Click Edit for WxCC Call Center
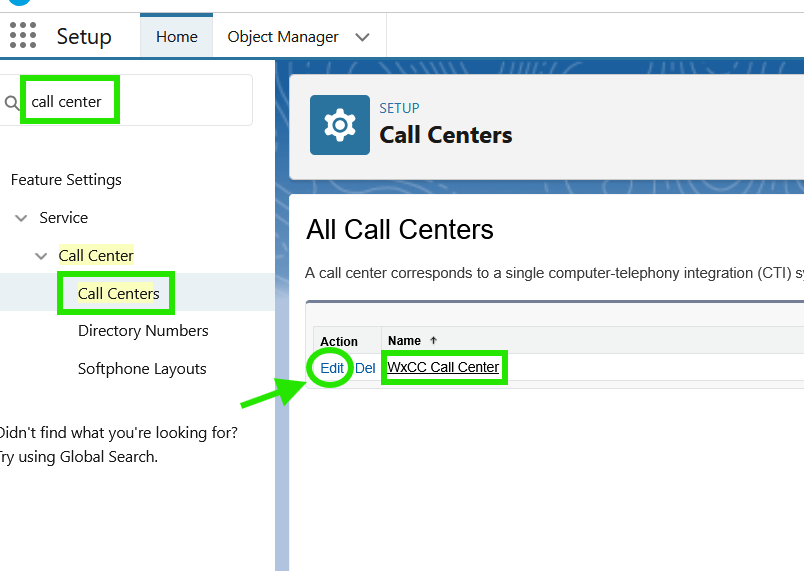The height and width of the screenshot is (571, 804). (332, 368)
